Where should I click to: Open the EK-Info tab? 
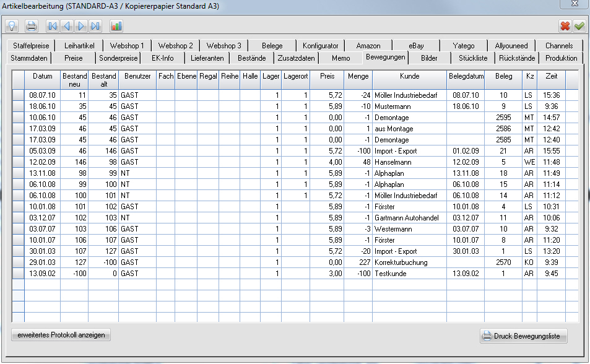click(163, 58)
